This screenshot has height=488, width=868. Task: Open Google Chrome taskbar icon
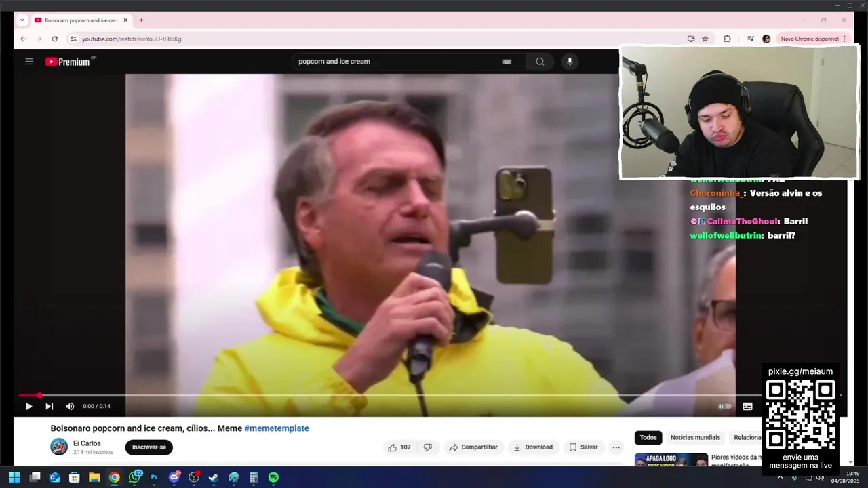(x=114, y=477)
